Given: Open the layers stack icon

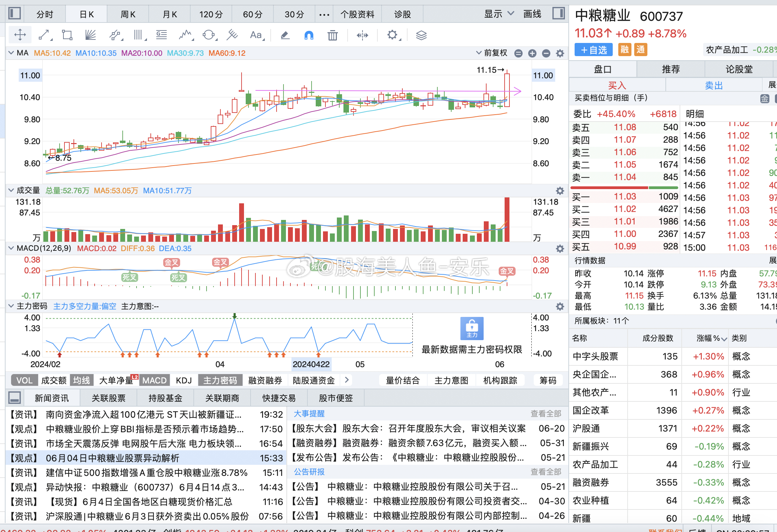Looking at the screenshot, I should [x=421, y=35].
